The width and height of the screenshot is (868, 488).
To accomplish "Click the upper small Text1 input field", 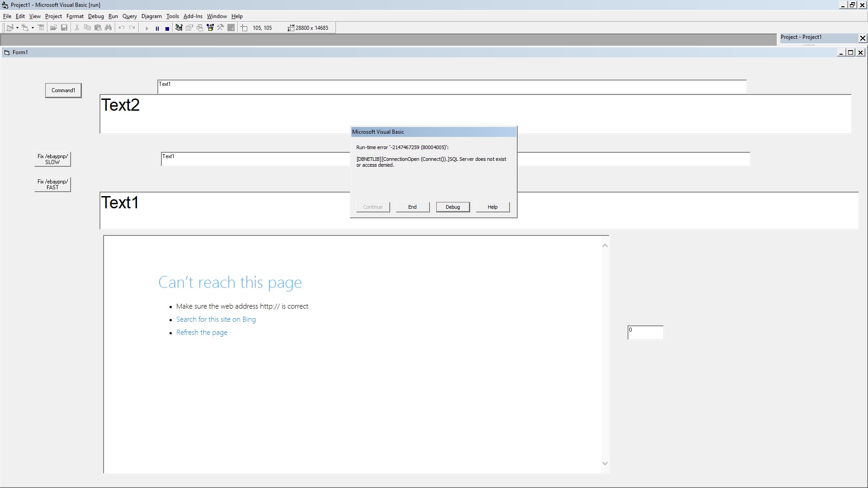I will (x=452, y=87).
